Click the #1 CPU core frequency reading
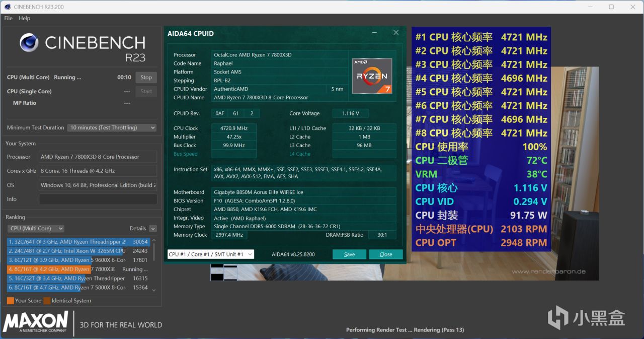 (481, 37)
